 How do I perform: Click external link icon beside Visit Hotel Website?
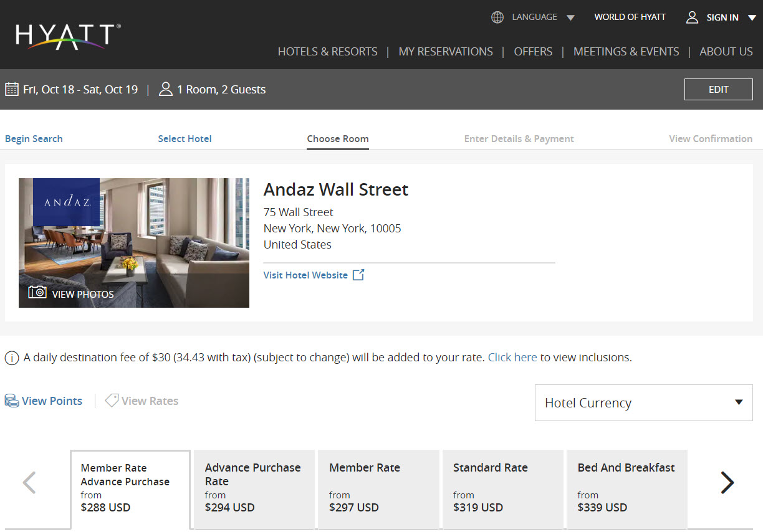click(358, 275)
